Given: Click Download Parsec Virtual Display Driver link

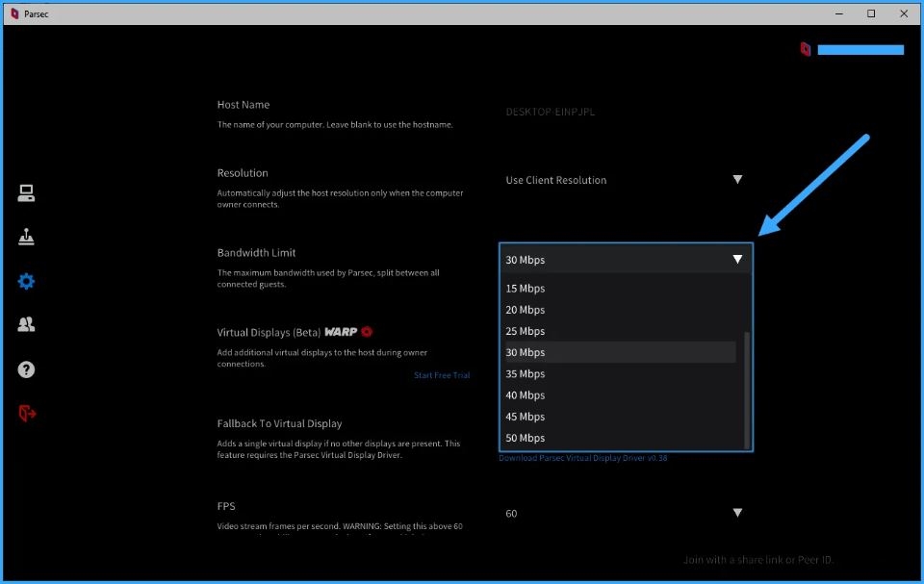Looking at the screenshot, I should 582,458.
